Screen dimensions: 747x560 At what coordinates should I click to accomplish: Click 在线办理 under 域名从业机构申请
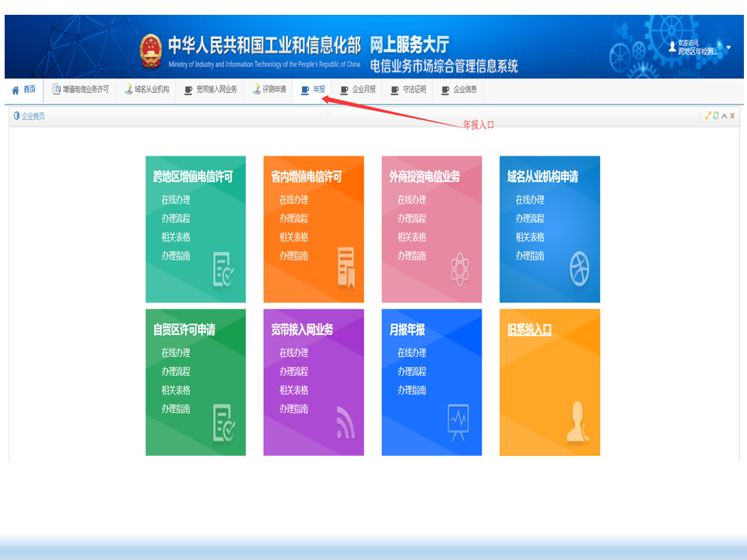[x=530, y=200]
